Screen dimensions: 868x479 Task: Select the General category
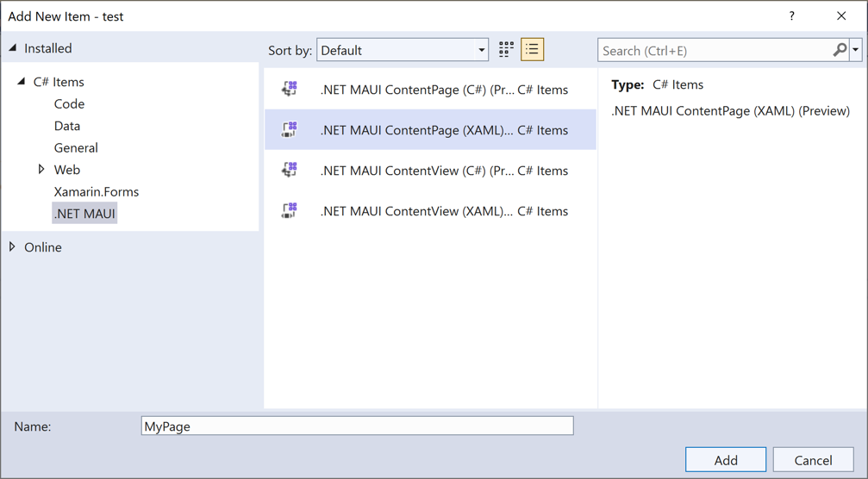coord(76,147)
